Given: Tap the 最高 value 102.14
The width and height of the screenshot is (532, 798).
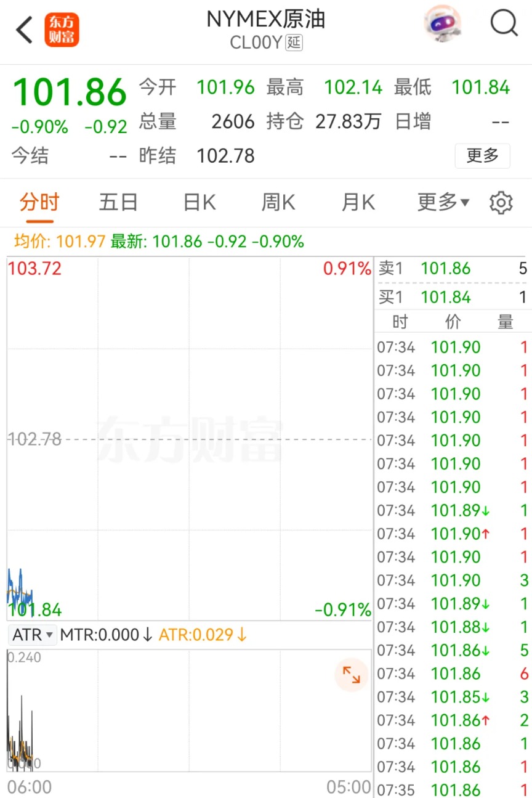Looking at the screenshot, I should 353,88.
